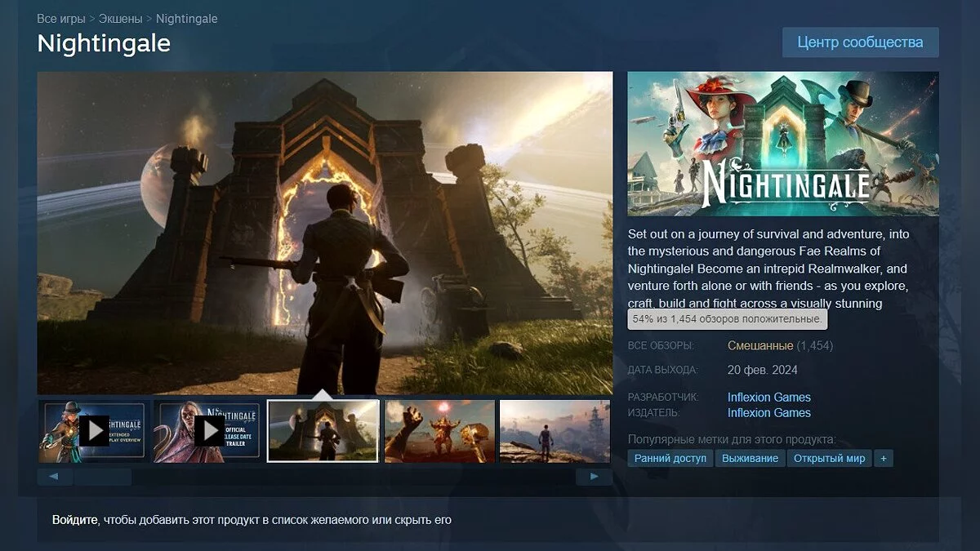Select the golden creature fight screenshot thumbnail

[x=439, y=430]
